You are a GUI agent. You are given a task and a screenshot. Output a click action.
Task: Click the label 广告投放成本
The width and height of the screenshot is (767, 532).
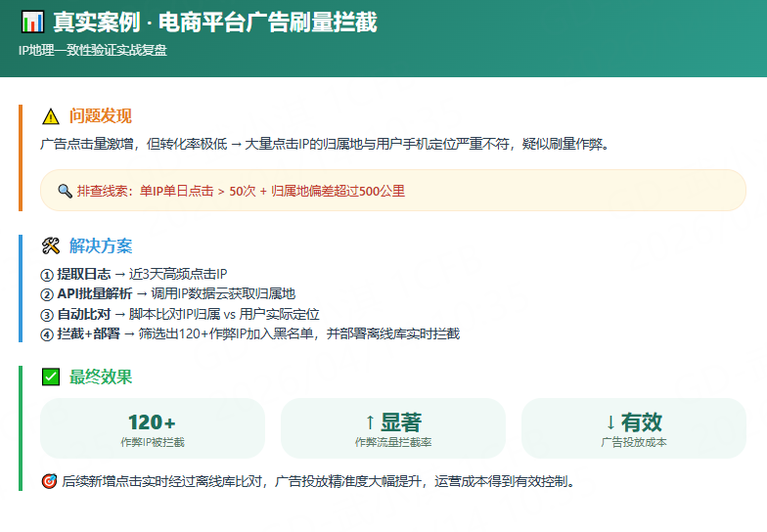pos(634,442)
